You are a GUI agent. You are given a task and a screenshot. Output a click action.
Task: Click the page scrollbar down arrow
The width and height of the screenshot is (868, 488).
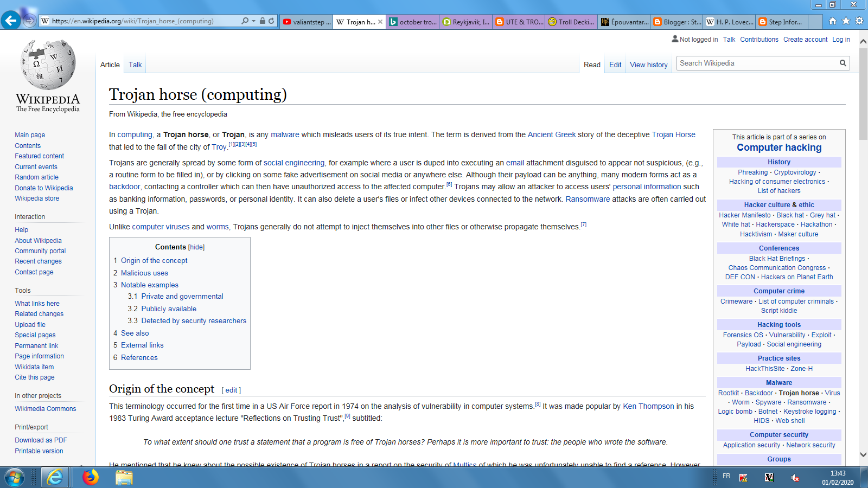(863, 455)
